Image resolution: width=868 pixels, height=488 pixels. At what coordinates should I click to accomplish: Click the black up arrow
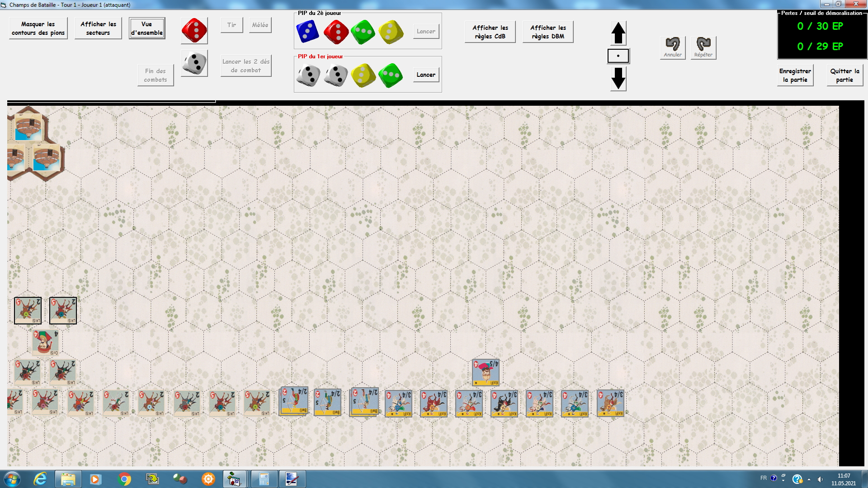(618, 33)
